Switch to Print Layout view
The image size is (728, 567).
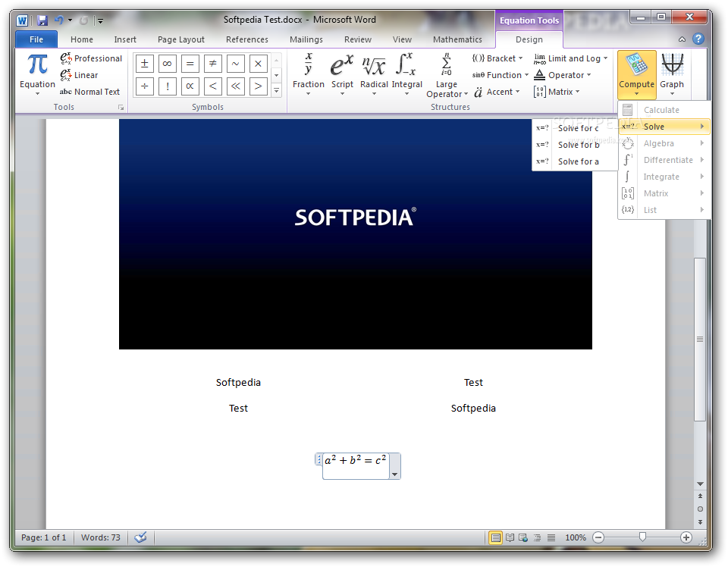(495, 537)
